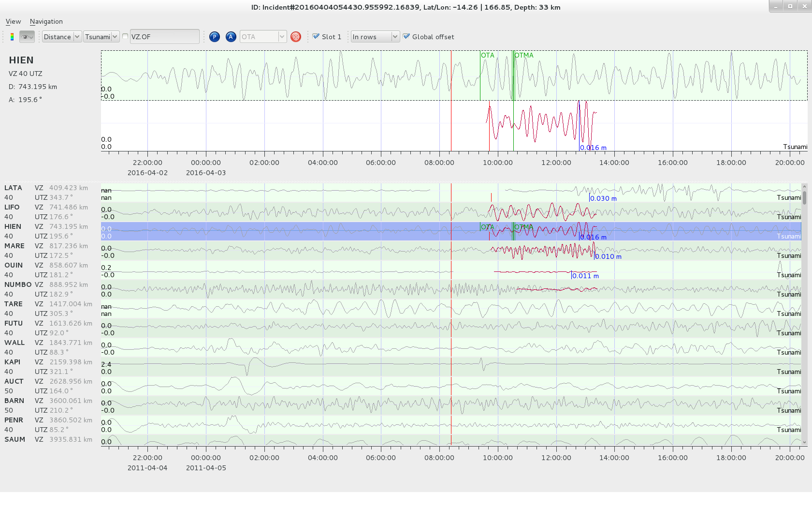Click the trace list vertical scrollbar
Image resolution: width=812 pixels, height=508 pixels.
804,314
